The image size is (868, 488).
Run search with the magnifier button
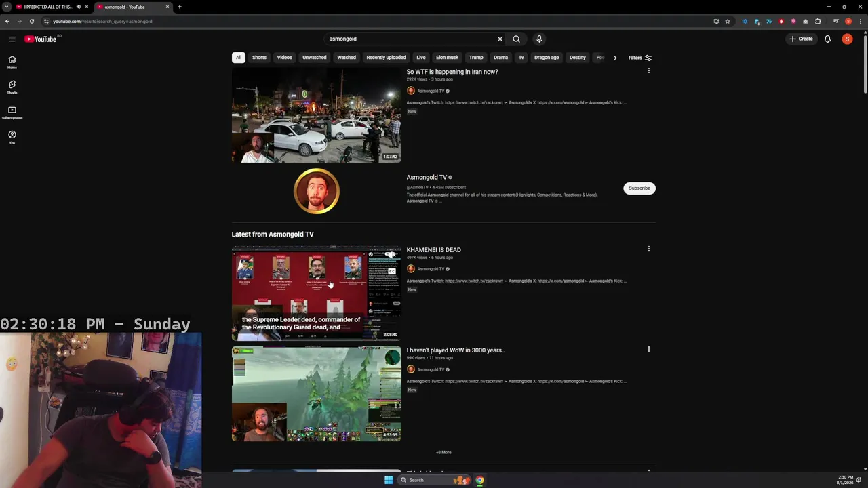[516, 39]
